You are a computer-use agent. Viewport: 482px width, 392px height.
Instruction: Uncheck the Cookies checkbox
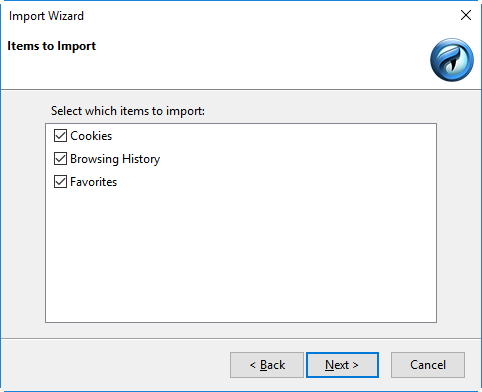[60, 136]
